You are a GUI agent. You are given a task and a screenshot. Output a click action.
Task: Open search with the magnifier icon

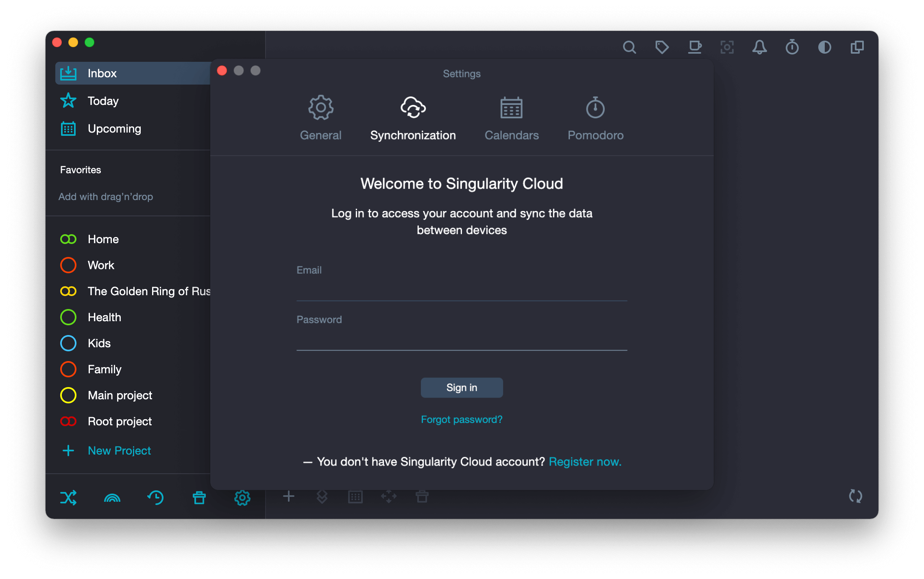[x=629, y=47]
